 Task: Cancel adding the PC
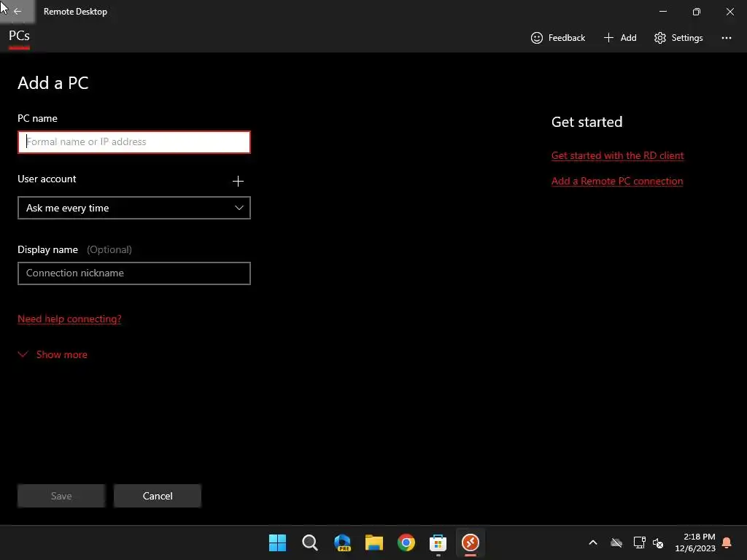click(x=158, y=496)
